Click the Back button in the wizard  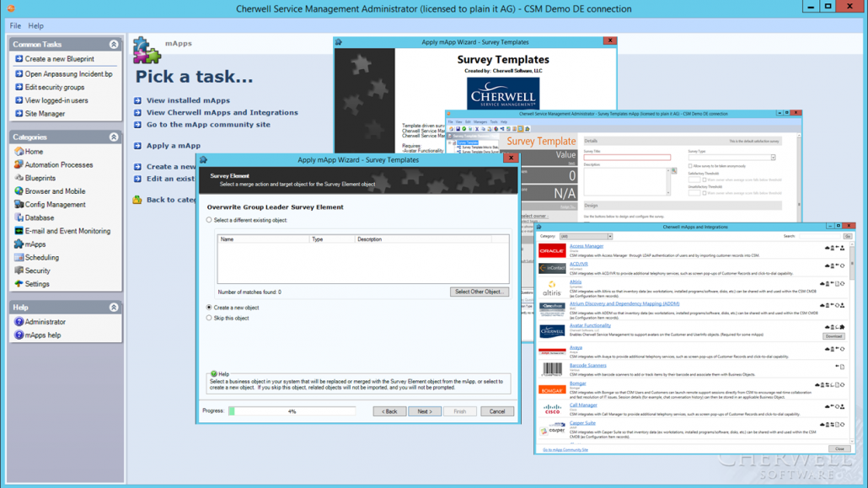[x=389, y=411]
